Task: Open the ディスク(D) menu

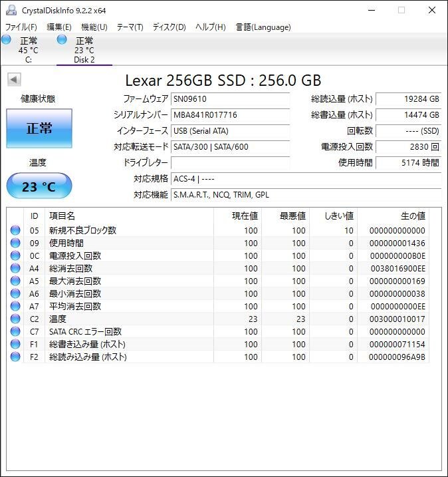Action: tap(169, 27)
